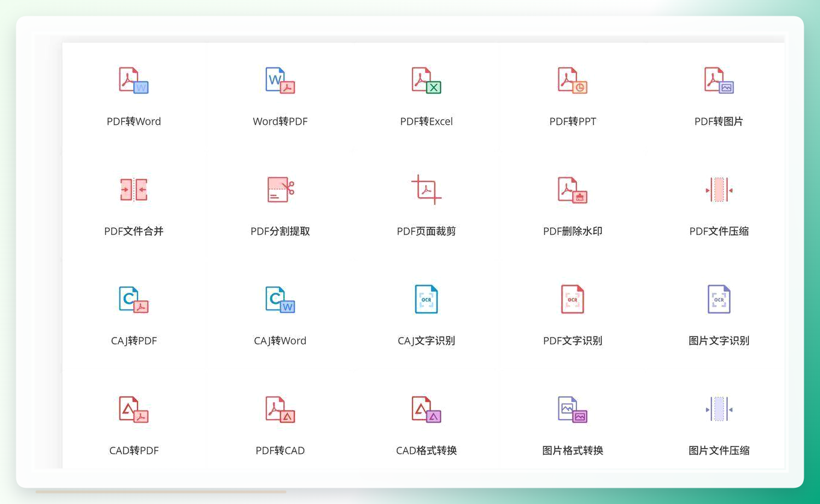Select the 图片格式转换 label
The width and height of the screenshot is (820, 504).
click(573, 450)
